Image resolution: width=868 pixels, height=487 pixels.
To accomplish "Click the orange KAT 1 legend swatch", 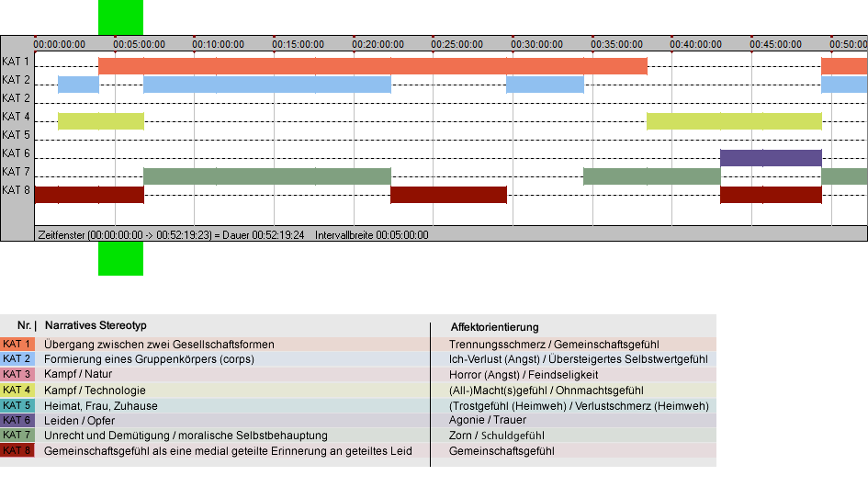I will pyautogui.click(x=17, y=344).
